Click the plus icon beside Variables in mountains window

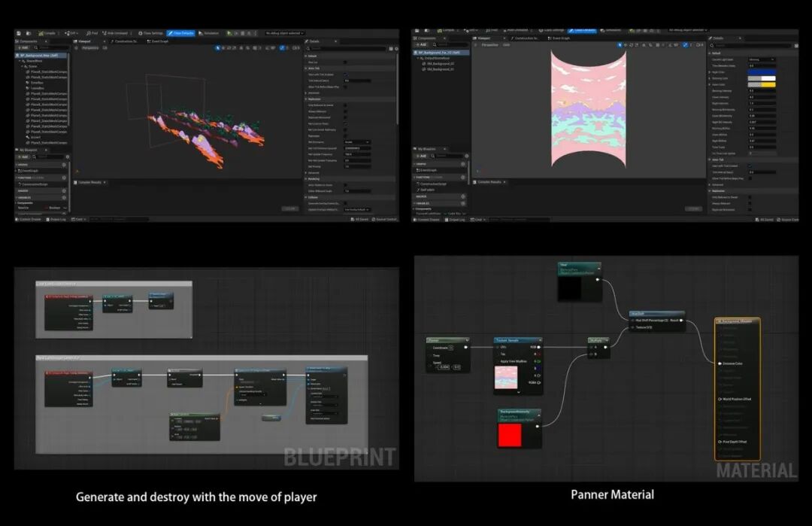[64, 197]
